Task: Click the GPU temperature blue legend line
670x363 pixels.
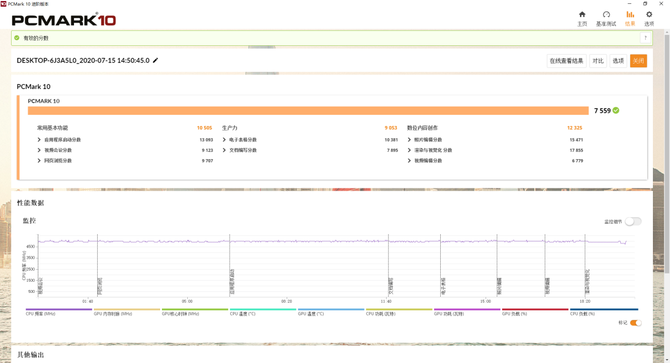Action: (331, 309)
